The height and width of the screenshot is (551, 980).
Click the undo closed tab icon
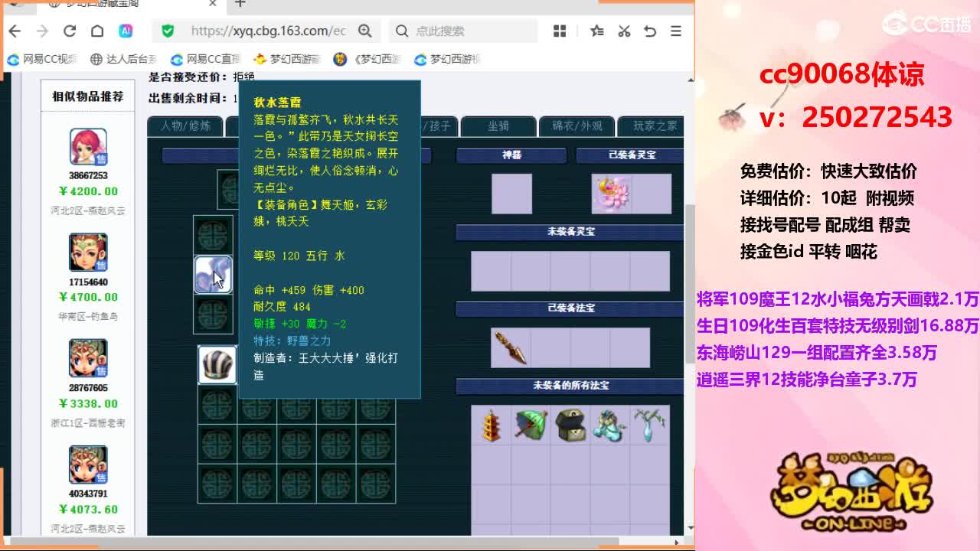tap(650, 31)
